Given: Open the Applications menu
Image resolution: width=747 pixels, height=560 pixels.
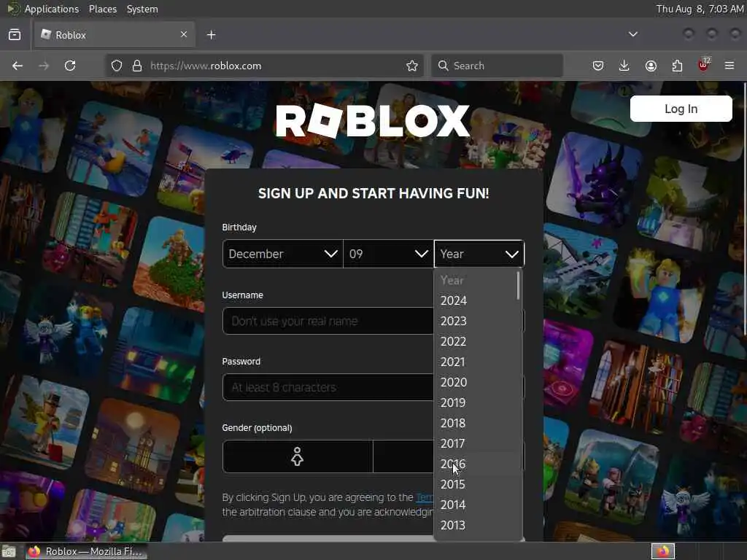Looking at the screenshot, I should 52,9.
